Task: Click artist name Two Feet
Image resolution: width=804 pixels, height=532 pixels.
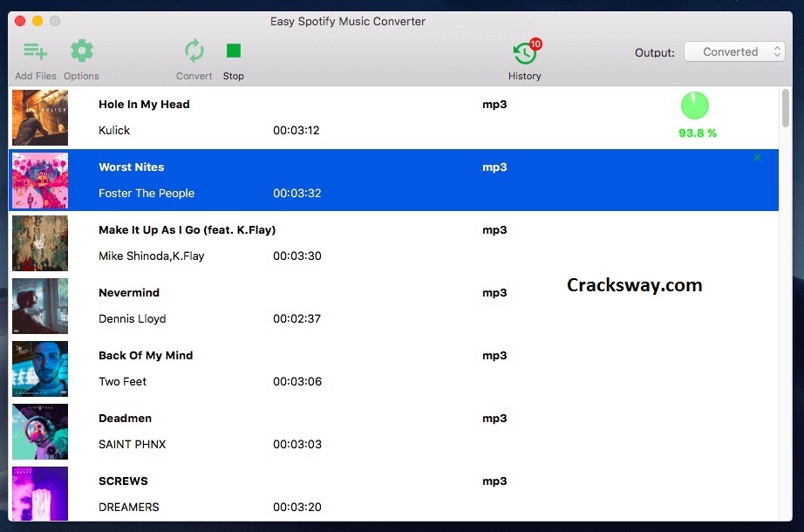Action: [x=123, y=382]
